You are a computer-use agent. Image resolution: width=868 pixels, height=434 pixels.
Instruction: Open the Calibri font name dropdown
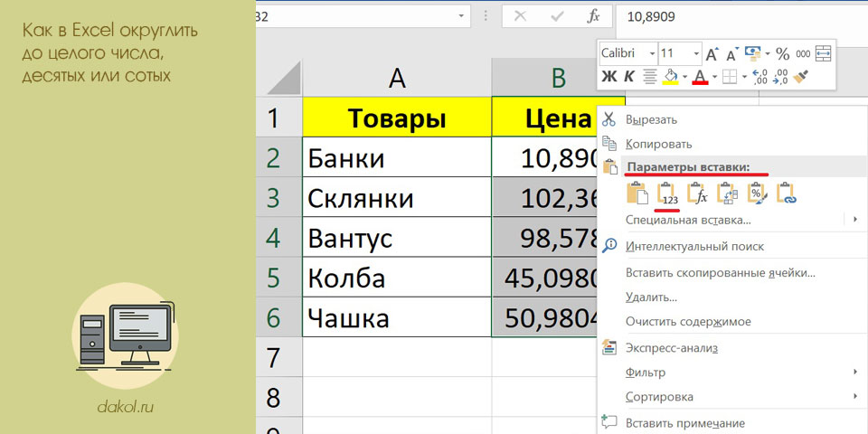tap(652, 53)
